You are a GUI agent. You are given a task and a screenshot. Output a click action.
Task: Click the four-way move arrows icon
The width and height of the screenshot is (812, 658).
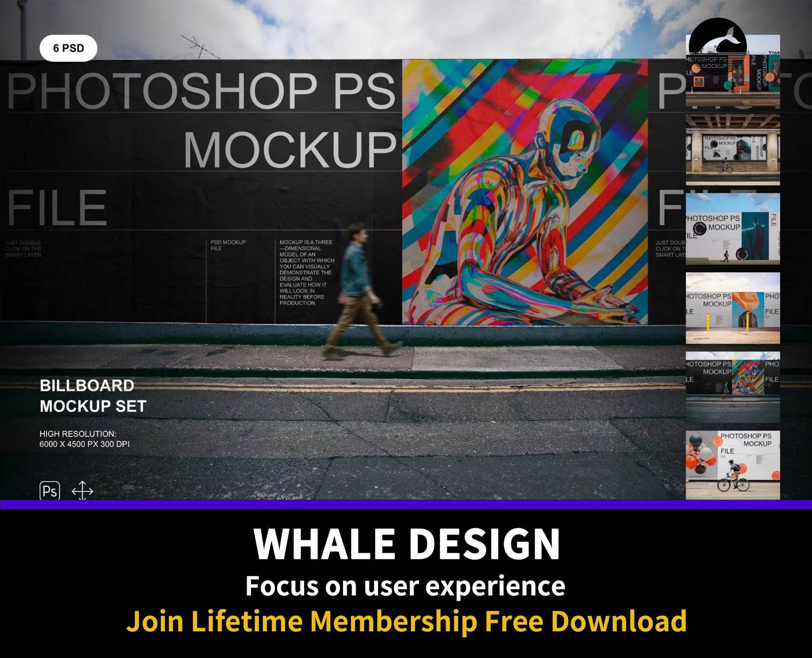82,491
